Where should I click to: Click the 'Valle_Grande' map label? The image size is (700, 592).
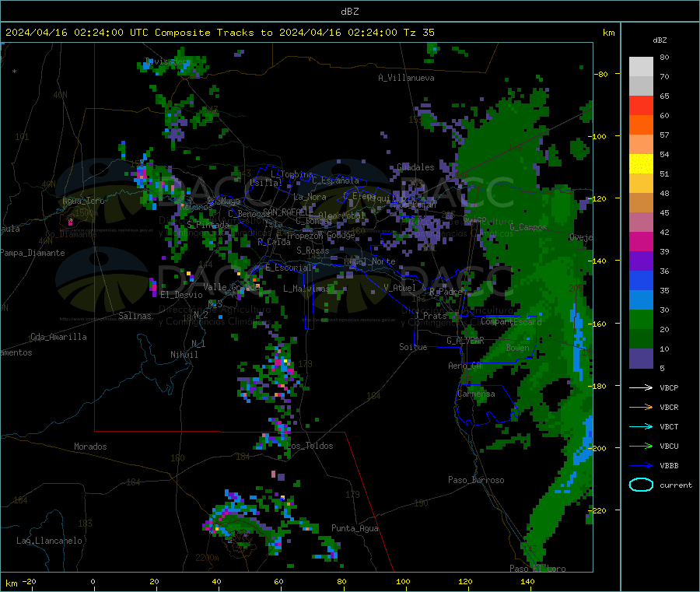(231, 286)
